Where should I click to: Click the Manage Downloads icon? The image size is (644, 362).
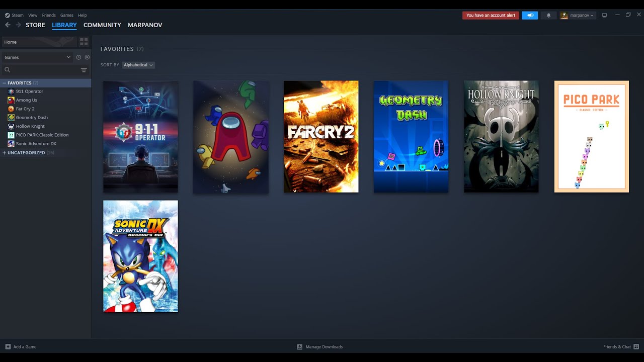coord(300,346)
